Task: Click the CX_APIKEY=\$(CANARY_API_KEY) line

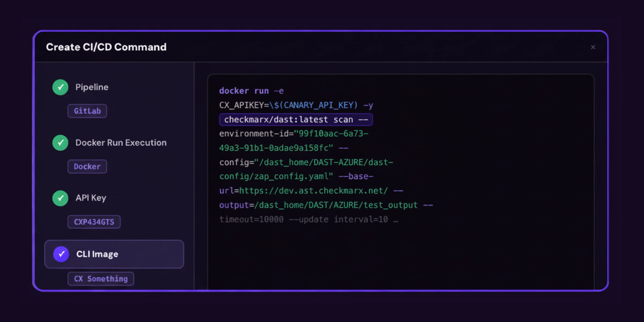Action: [296, 105]
